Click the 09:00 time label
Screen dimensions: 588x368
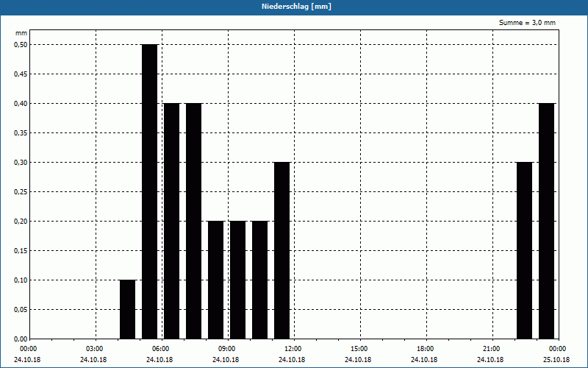pyautogui.click(x=227, y=349)
